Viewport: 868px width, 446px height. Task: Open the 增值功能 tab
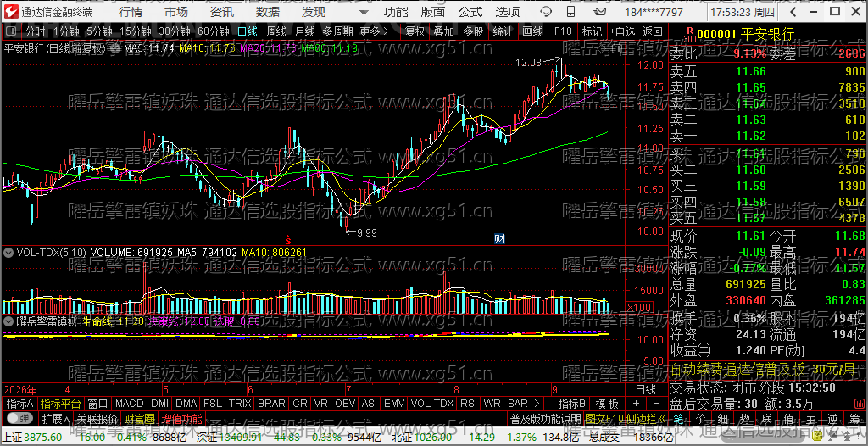[x=182, y=418]
